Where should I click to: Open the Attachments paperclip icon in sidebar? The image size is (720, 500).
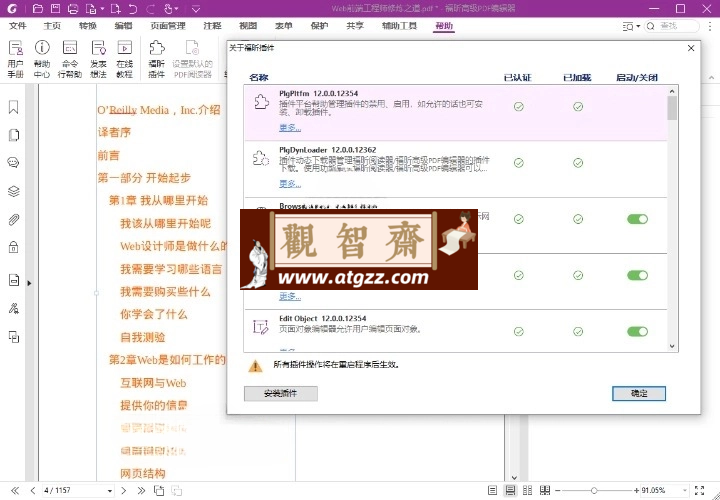coord(14,219)
